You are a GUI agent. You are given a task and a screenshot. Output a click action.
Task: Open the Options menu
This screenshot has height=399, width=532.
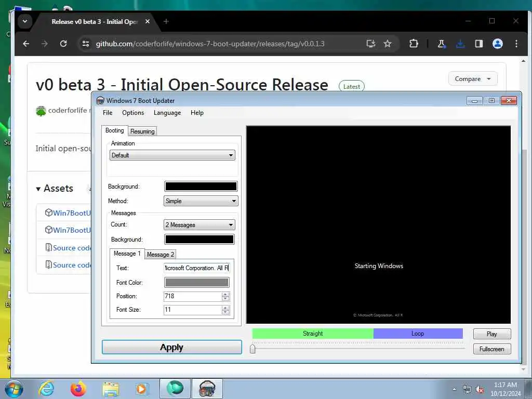[133, 113]
